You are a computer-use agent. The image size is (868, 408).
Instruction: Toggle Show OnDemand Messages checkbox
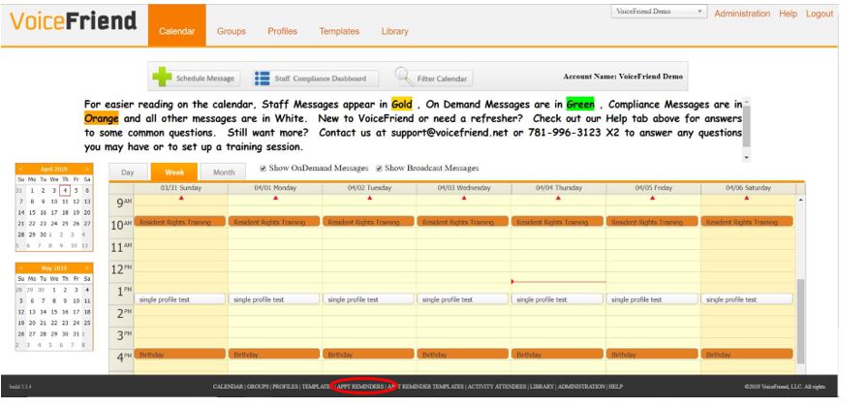click(x=263, y=169)
